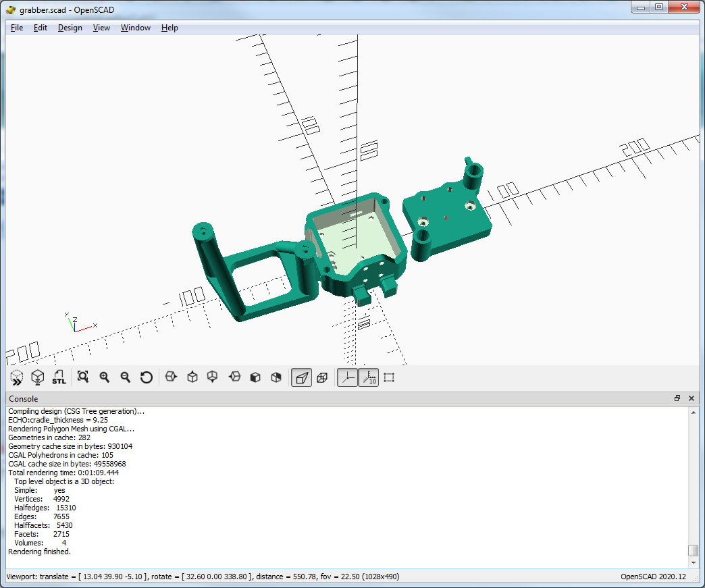Click the Preview icon in the viewport toolbar
Screen dimensions: 705x588
click(17, 377)
